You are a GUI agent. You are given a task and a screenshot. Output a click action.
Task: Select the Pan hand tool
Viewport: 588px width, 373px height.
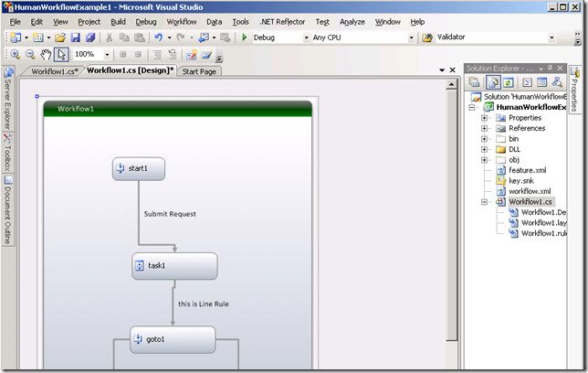(46, 55)
